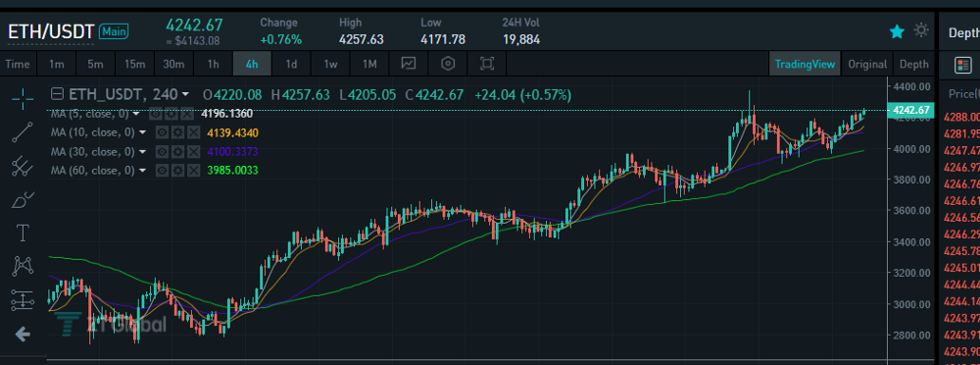The height and width of the screenshot is (365, 980).
Task: Select the crosshair cursor tool
Action: [24, 98]
